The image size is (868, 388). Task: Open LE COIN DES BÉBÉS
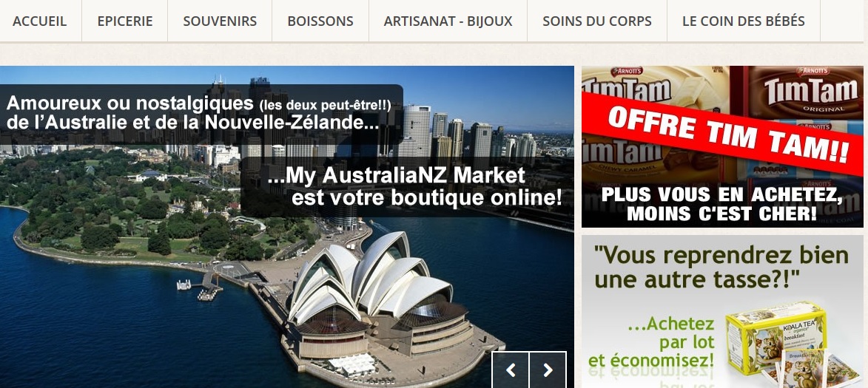tap(744, 21)
